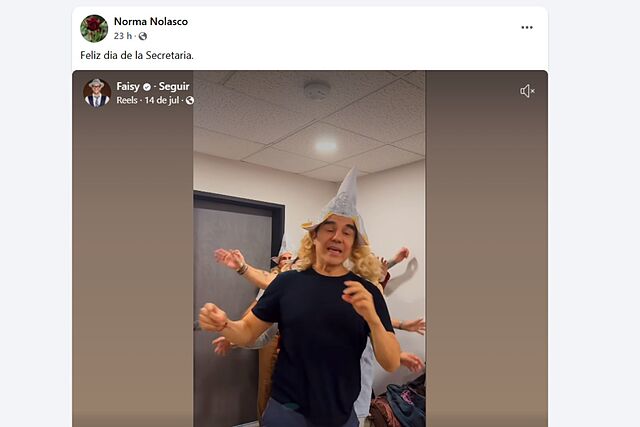Screen dimensions: 640x427
Task: Open the post's three-dot options menu
Action: pos(527,27)
